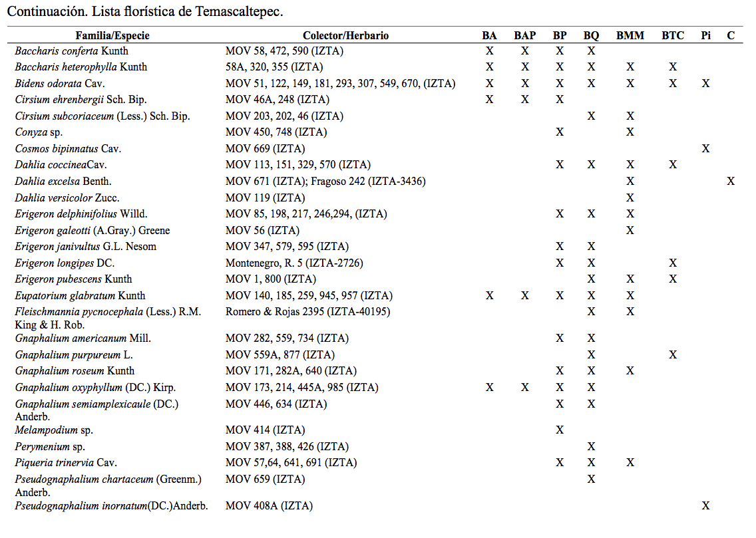756x538 pixels.
Task: Select the BTC column header
Action: [x=673, y=35]
